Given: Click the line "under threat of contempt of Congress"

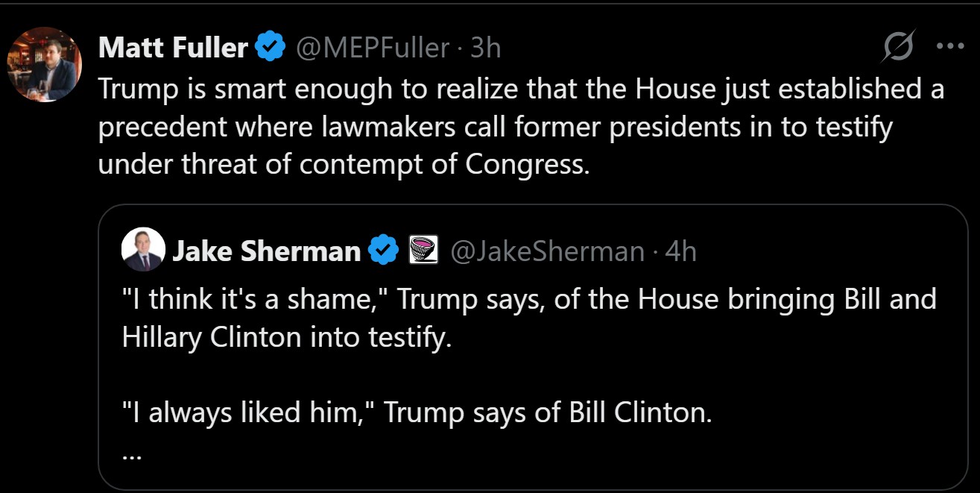Looking at the screenshot, I should click(x=344, y=164).
